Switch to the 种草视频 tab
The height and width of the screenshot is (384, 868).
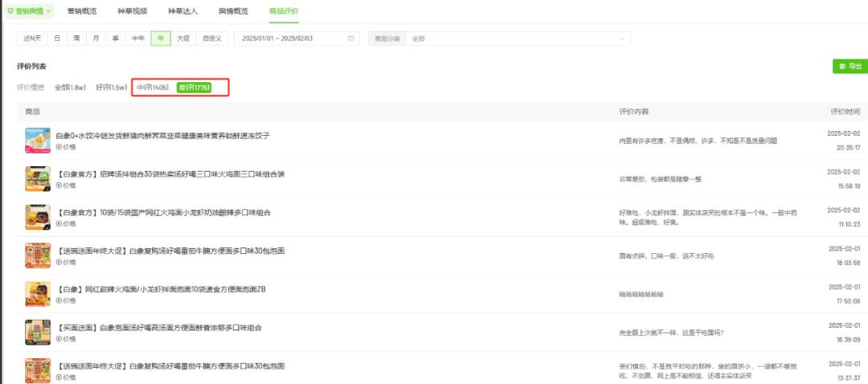click(x=133, y=11)
